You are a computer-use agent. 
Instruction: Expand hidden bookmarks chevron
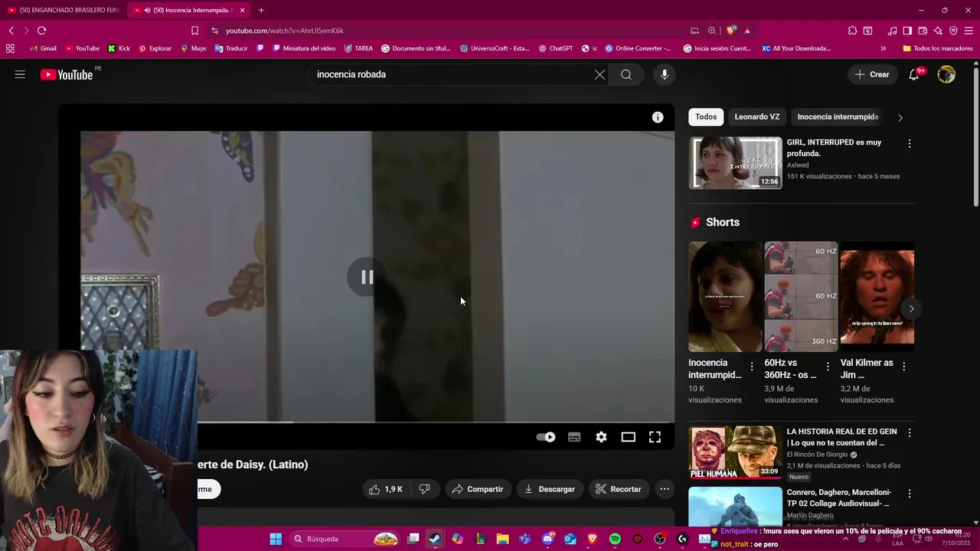pos(883,48)
